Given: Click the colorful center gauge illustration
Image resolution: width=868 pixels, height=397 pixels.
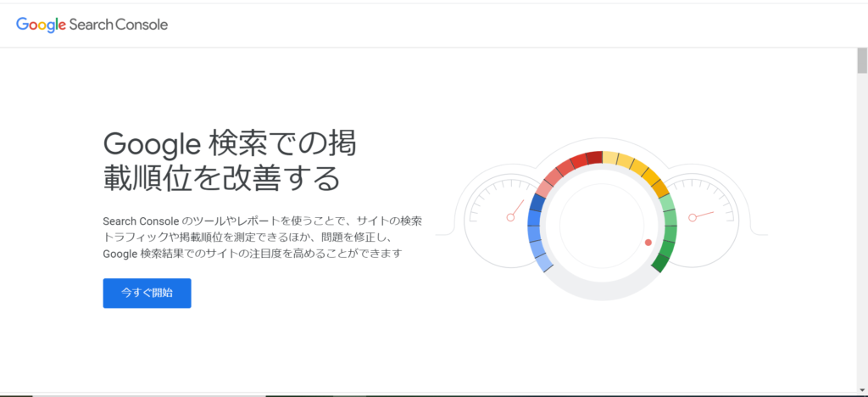Looking at the screenshot, I should 602,226.
